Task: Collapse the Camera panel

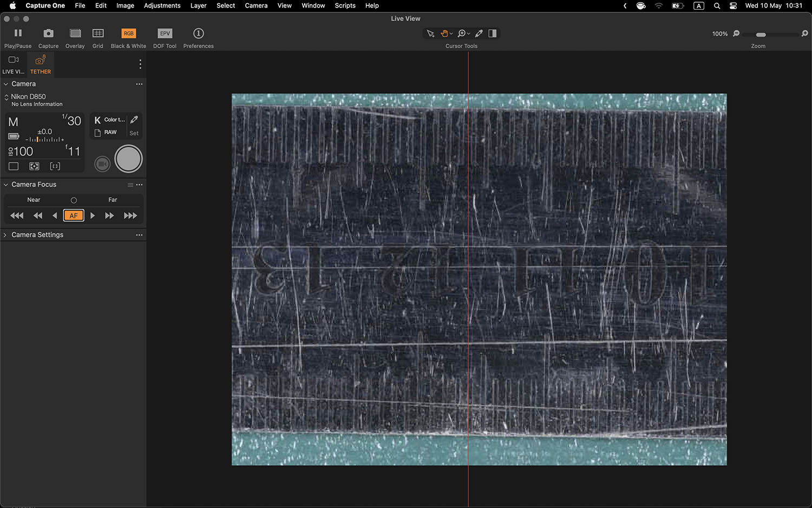Action: 6,84
